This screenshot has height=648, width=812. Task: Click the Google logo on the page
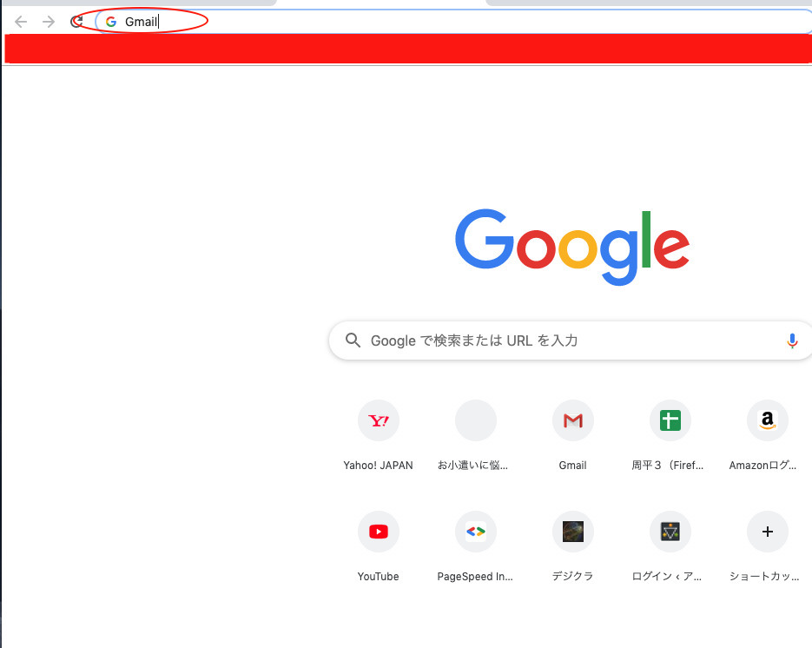pos(572,247)
